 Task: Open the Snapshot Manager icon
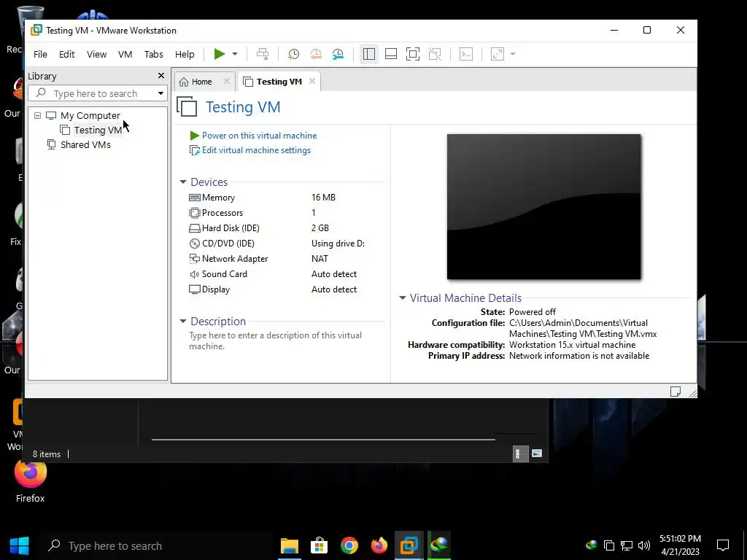[338, 54]
